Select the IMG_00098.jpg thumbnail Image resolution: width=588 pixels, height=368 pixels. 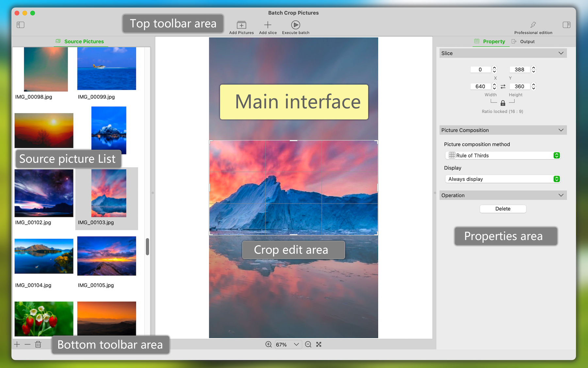click(x=46, y=69)
